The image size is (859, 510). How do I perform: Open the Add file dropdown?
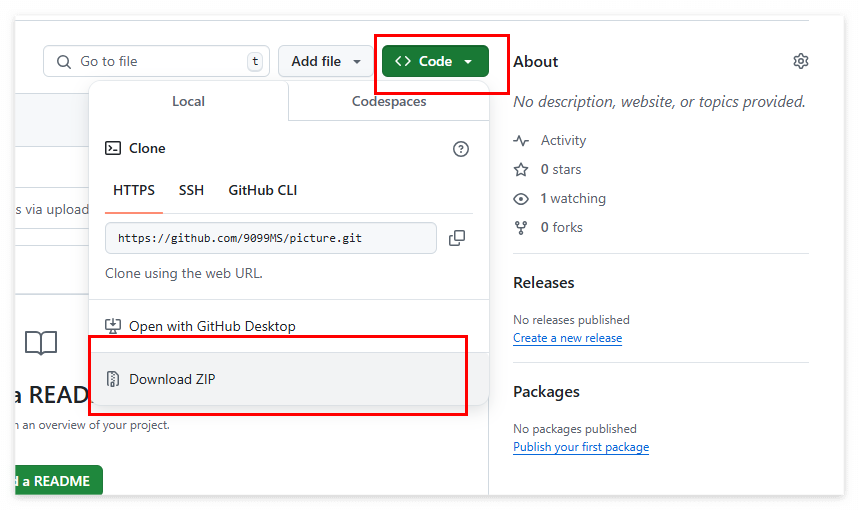point(325,61)
